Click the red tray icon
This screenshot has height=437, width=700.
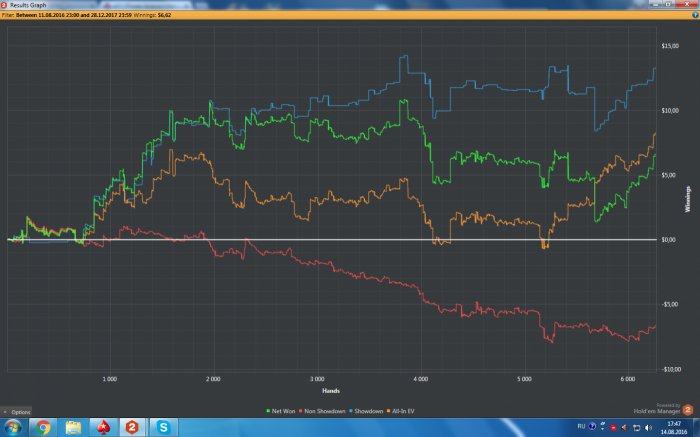point(613,428)
